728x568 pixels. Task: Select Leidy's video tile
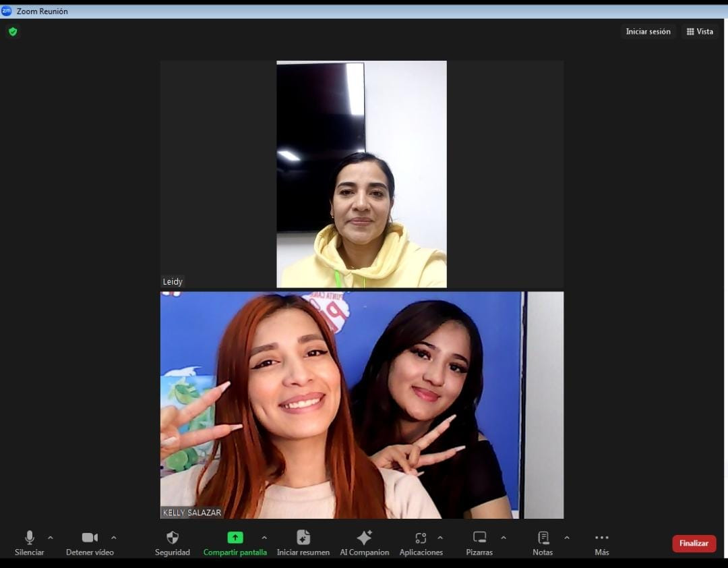(361, 175)
